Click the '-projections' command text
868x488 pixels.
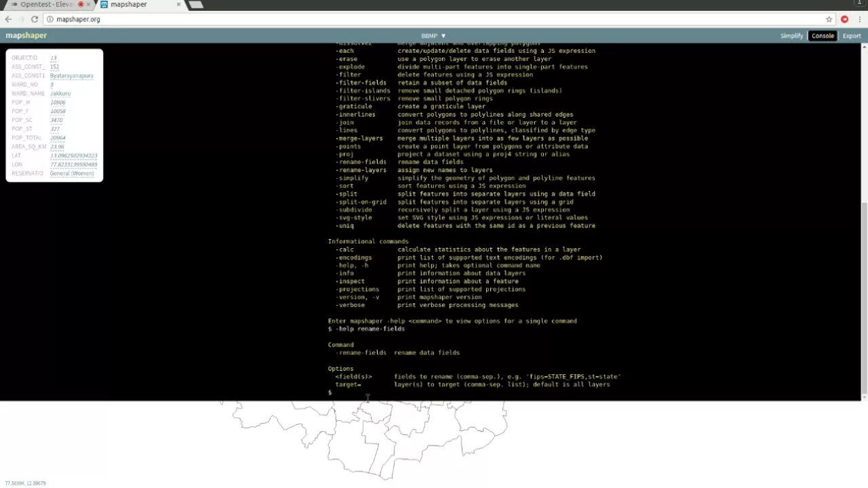(x=357, y=289)
